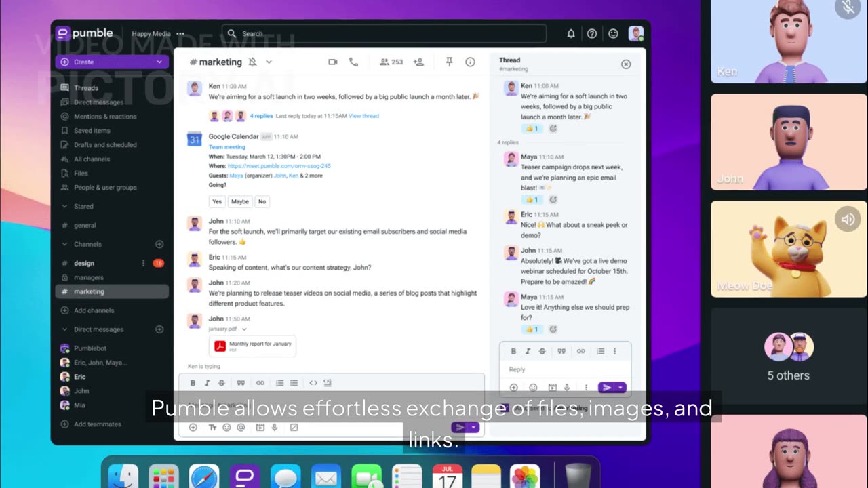868x488 pixels.
Task: Open direct message with Eric
Action: (x=79, y=377)
